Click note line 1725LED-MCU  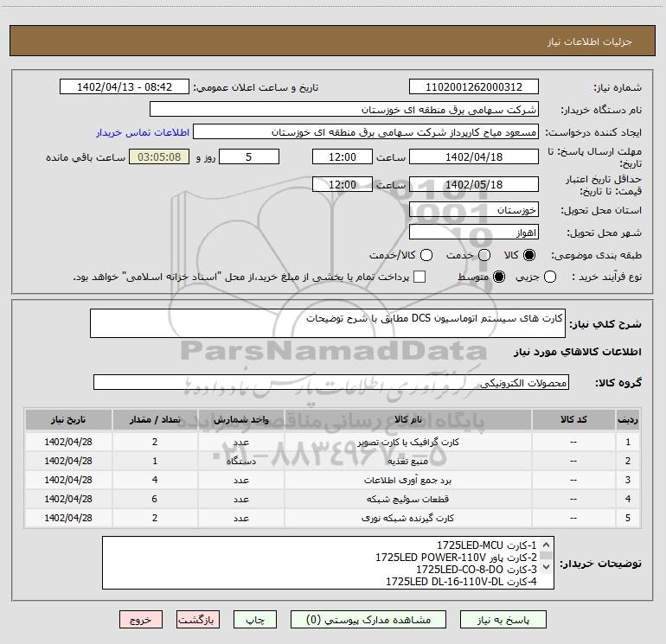[x=486, y=545]
